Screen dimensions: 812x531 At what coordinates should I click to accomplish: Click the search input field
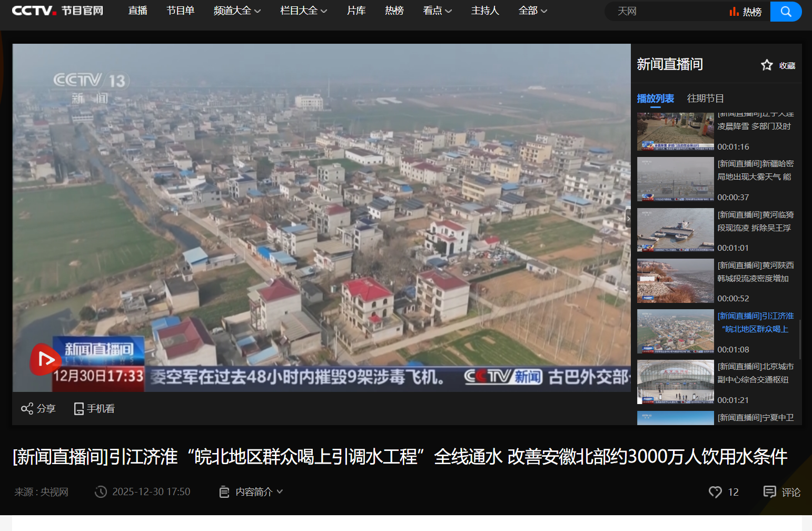(x=669, y=12)
